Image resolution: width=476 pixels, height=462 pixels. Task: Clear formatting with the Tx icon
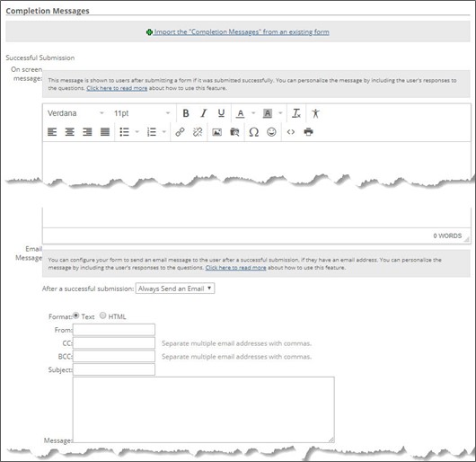tap(296, 113)
